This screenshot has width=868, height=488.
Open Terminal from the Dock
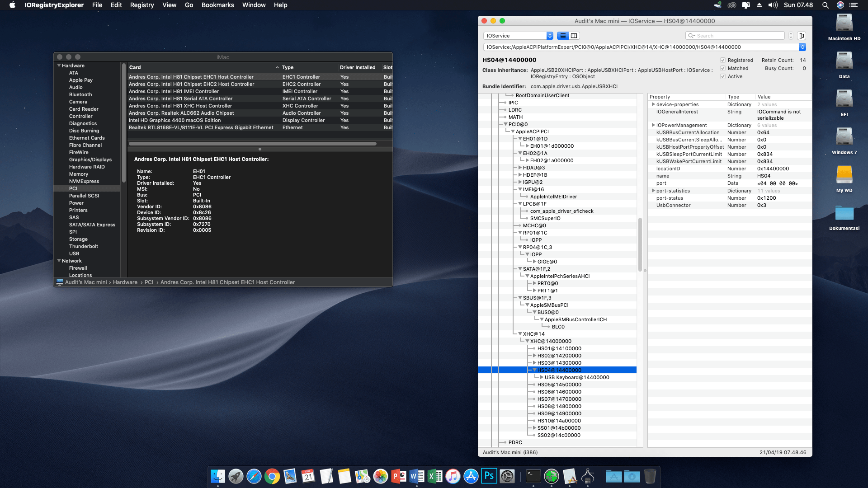(x=533, y=476)
